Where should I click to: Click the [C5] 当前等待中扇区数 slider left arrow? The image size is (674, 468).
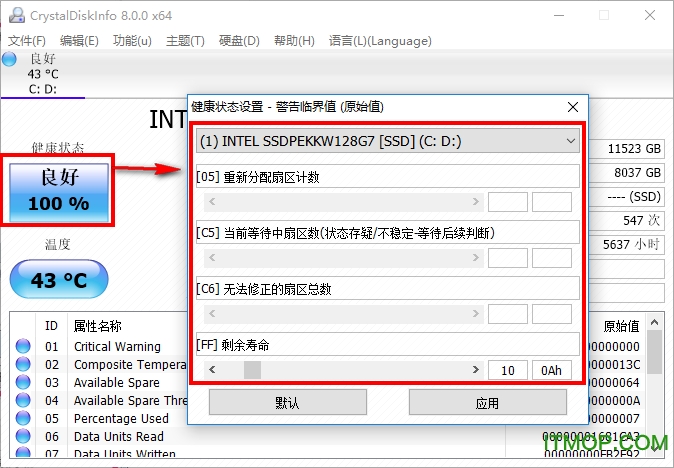pyautogui.click(x=212, y=258)
